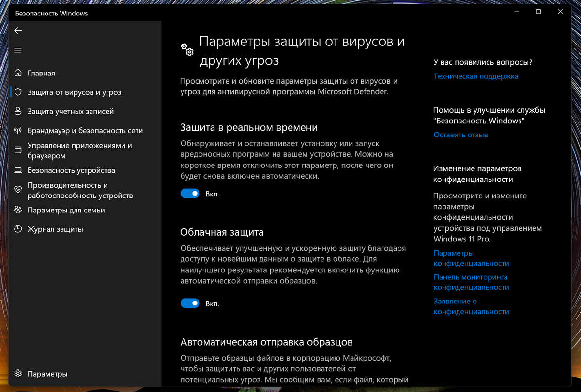Click the Оставить отзыв link

pyautogui.click(x=461, y=135)
